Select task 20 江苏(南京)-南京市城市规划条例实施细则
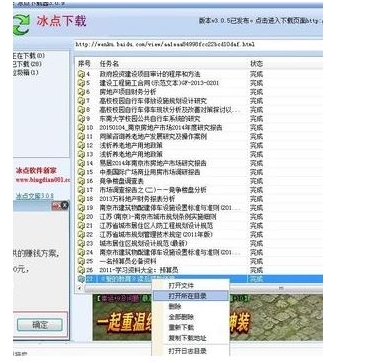 point(158,217)
